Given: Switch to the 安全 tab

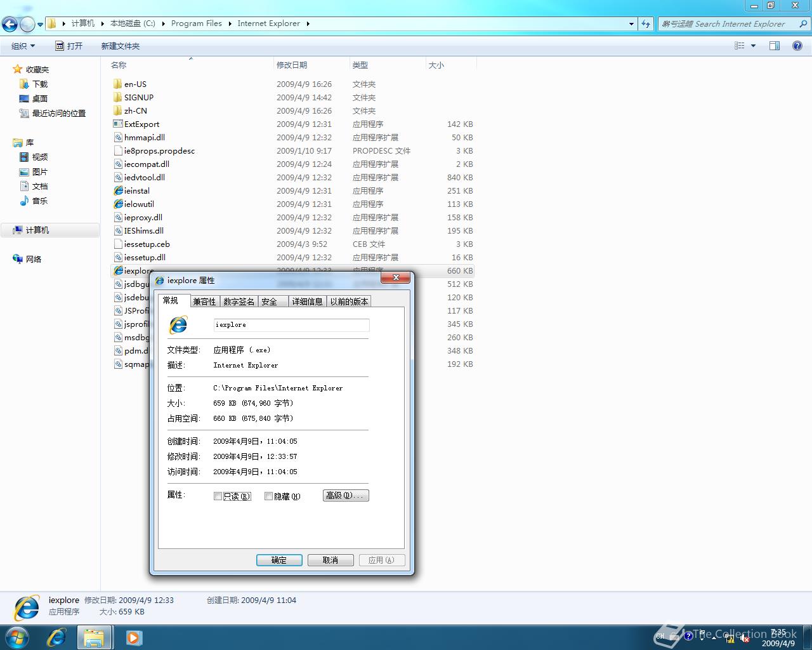Looking at the screenshot, I should pyautogui.click(x=273, y=302).
